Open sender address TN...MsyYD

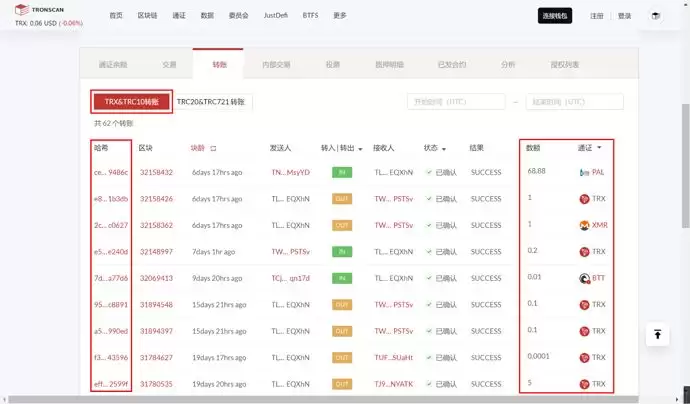(x=290, y=172)
